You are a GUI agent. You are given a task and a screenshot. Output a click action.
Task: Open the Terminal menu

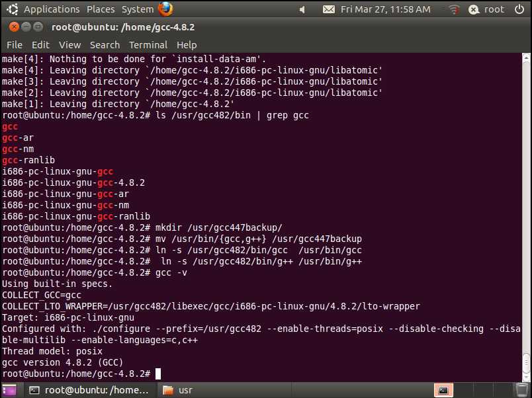click(x=148, y=45)
